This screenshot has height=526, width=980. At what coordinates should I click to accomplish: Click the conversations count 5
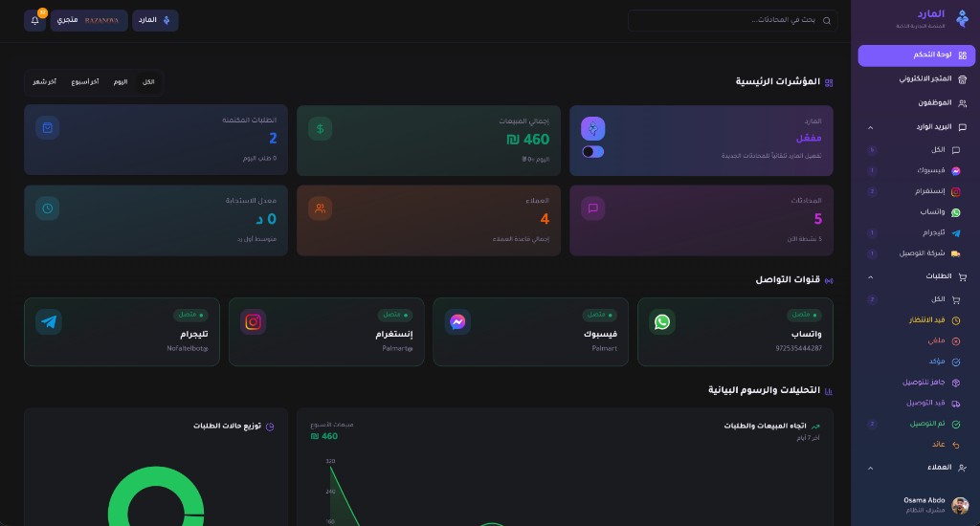tap(818, 219)
